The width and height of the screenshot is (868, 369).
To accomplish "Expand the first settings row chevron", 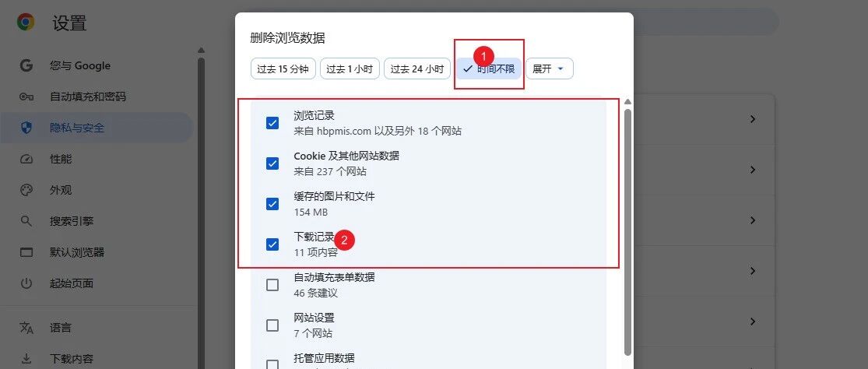I will coord(752,119).
